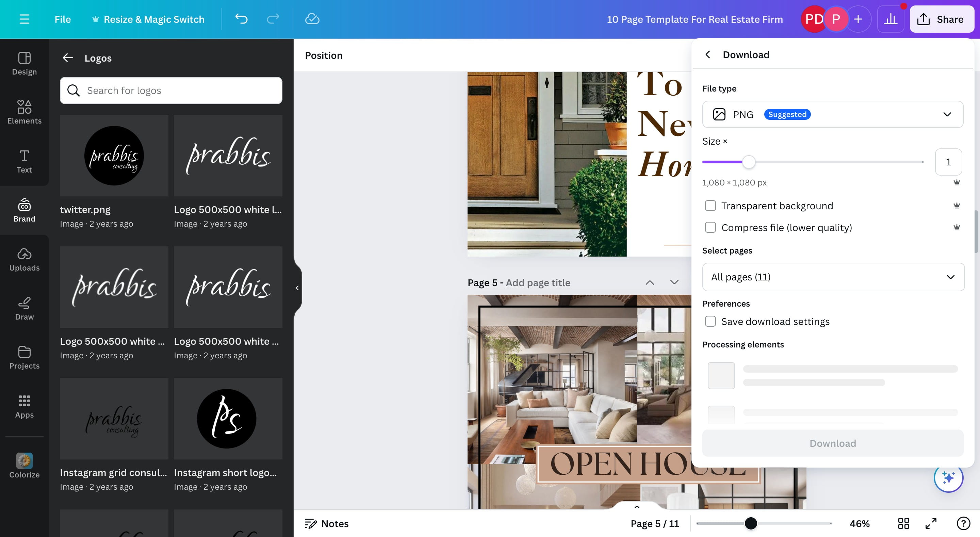Go back from Download panel

[708, 54]
